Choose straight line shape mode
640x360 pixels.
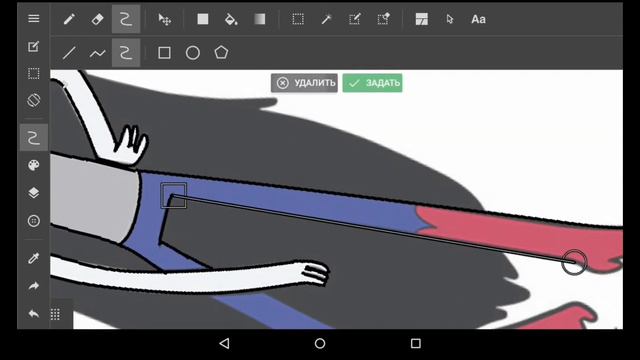[69, 53]
